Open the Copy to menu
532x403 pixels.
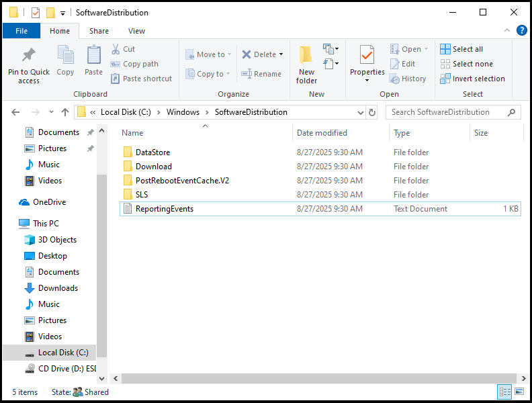coord(208,74)
